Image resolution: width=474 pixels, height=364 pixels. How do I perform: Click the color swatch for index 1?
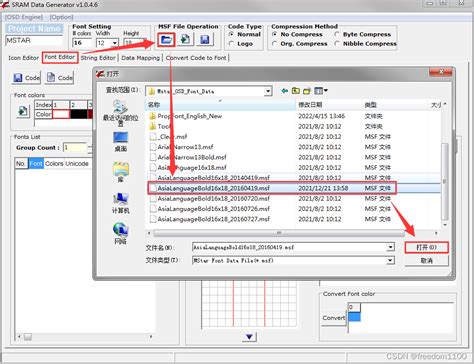[x=61, y=114]
